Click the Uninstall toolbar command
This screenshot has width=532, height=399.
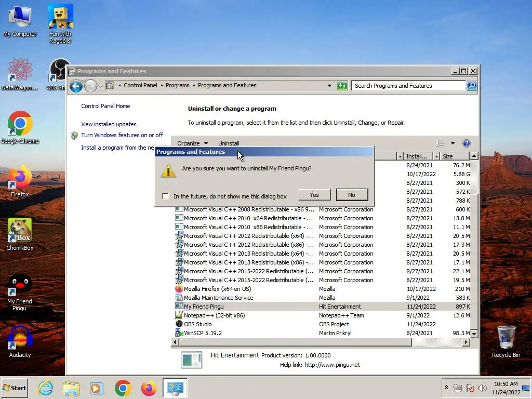coord(229,143)
